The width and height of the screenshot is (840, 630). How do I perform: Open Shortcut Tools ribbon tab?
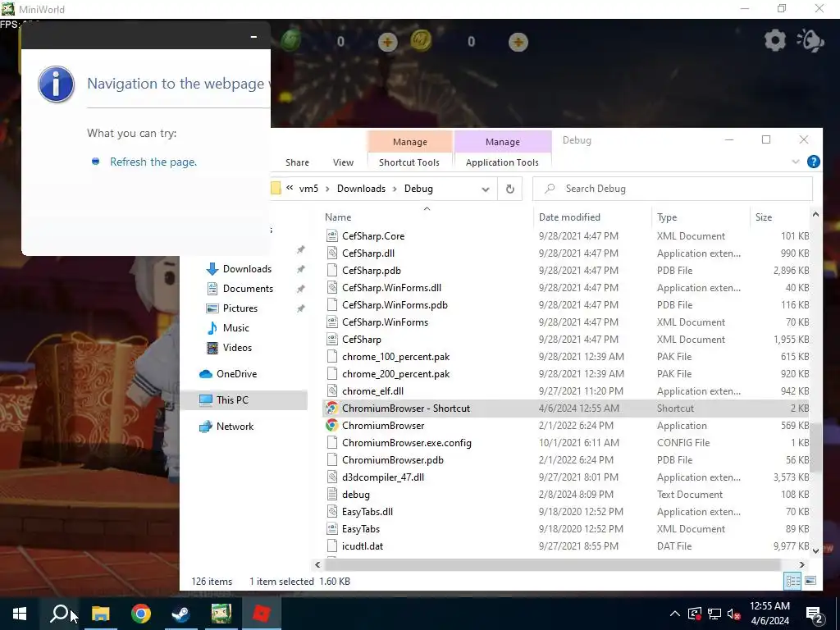click(x=409, y=162)
